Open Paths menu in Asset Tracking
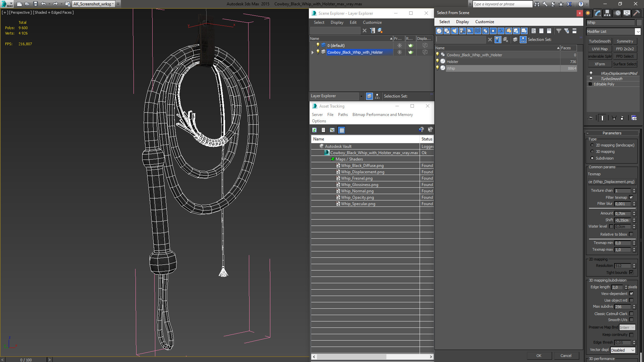 343,115
